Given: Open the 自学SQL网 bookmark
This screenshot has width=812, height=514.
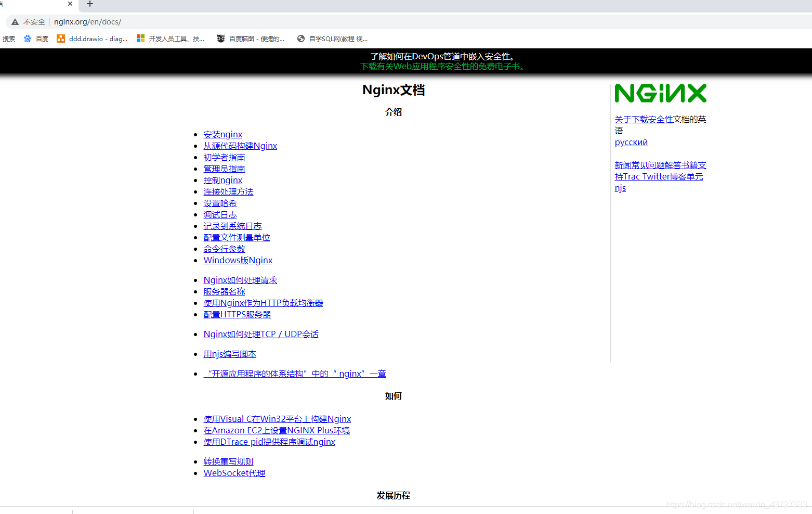Looking at the screenshot, I should tap(333, 38).
